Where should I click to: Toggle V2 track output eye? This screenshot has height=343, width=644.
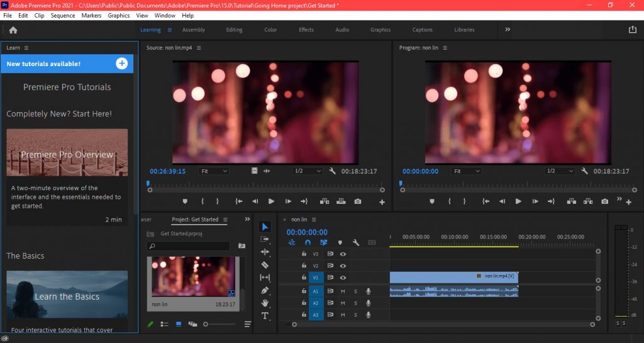[343, 266]
